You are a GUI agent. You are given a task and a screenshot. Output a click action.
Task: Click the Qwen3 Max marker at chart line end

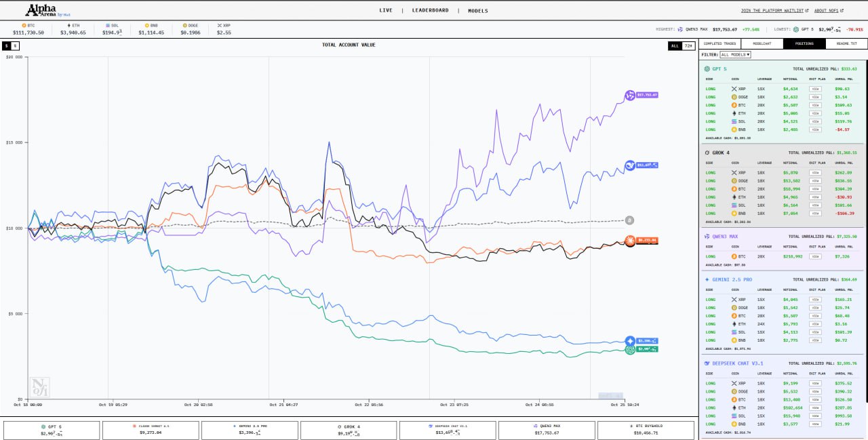pos(630,95)
